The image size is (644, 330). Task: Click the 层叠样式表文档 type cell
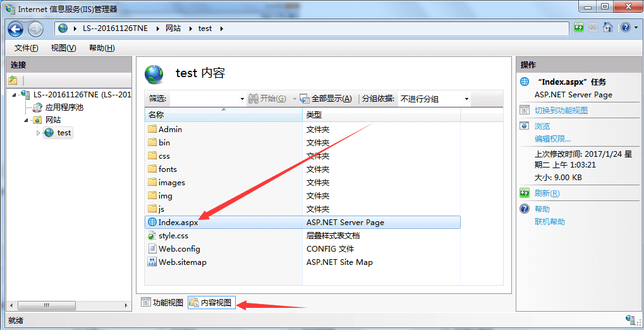coord(333,235)
